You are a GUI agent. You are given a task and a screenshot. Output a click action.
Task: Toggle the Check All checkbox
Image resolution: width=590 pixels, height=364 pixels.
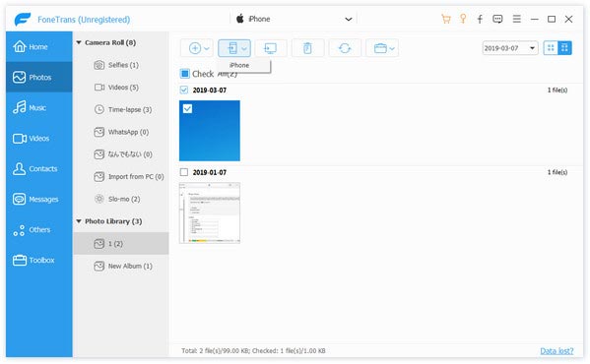pyautogui.click(x=185, y=74)
